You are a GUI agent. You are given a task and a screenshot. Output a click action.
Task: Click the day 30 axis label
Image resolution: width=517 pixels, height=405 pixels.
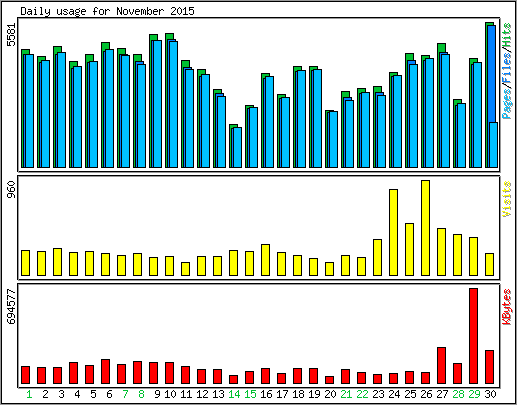point(490,394)
